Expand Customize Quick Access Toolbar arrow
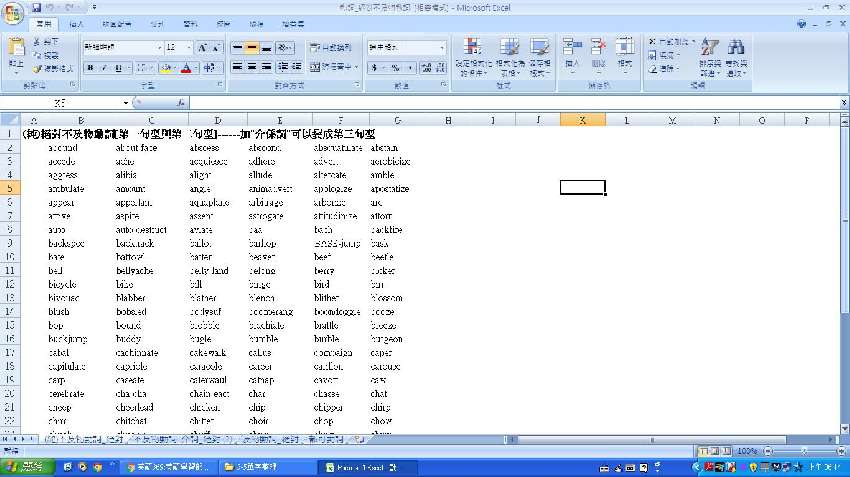The image size is (850, 477). point(94,8)
